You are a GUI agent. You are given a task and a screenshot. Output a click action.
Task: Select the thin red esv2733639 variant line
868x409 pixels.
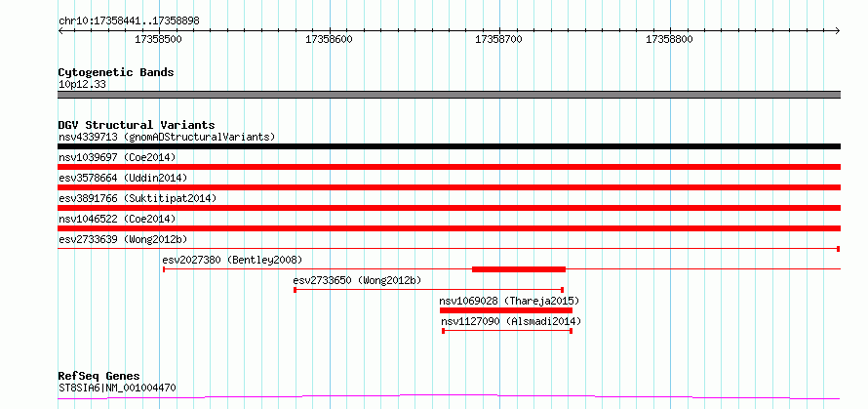[x=449, y=249]
